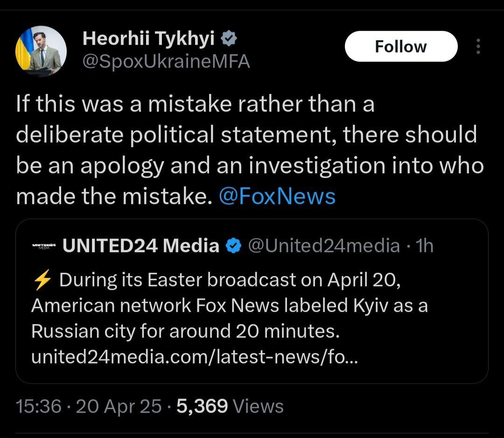Screen dimensions: 504x438
Task: Click the 1h timestamp on quoted post
Action: (424, 245)
